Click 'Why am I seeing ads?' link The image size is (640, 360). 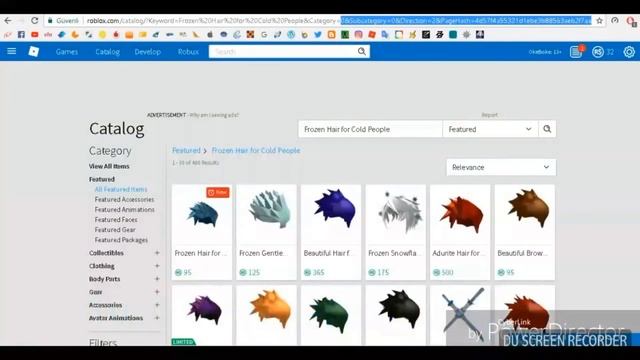click(214, 115)
